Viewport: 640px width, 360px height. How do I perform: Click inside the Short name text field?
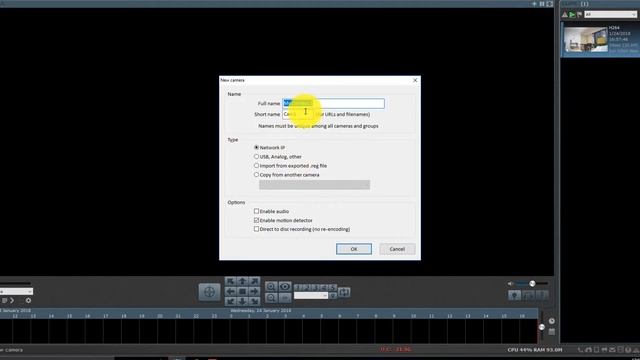[298, 114]
